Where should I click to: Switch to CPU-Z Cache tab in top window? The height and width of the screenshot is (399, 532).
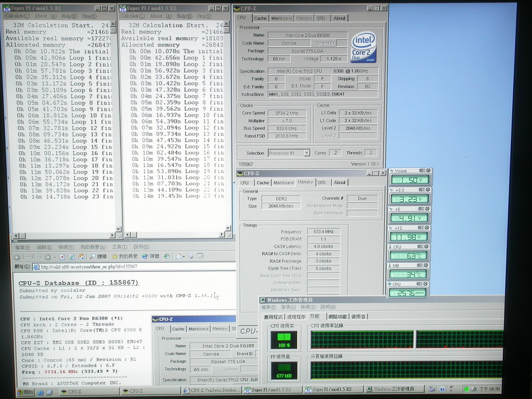tap(260, 18)
